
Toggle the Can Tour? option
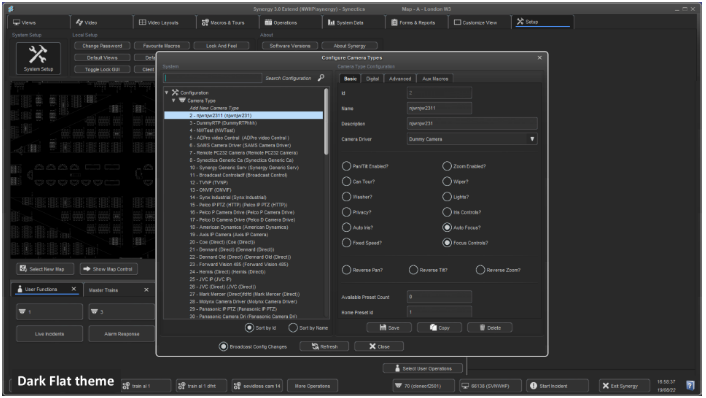point(346,181)
